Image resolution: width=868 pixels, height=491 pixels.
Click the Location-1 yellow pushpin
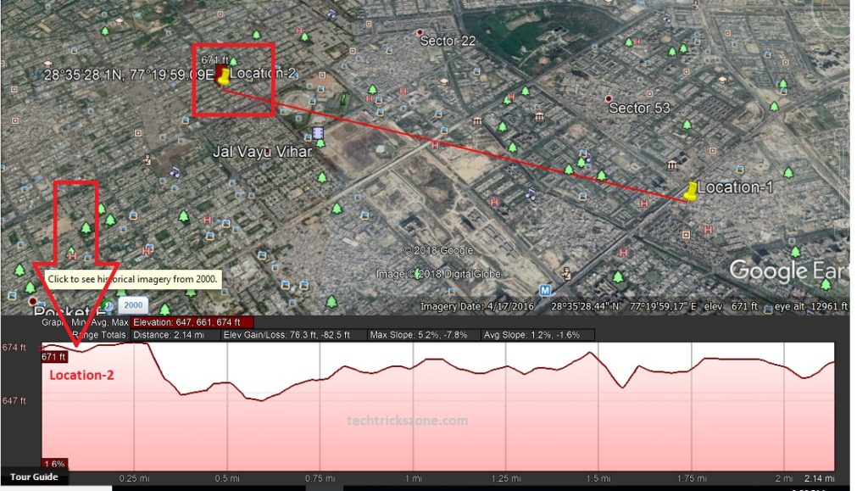click(691, 191)
